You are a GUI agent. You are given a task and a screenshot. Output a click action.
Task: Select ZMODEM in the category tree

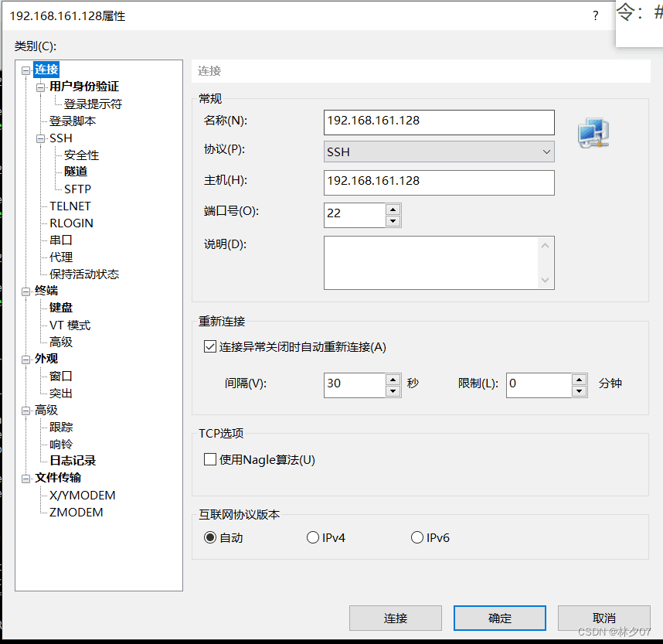click(76, 513)
